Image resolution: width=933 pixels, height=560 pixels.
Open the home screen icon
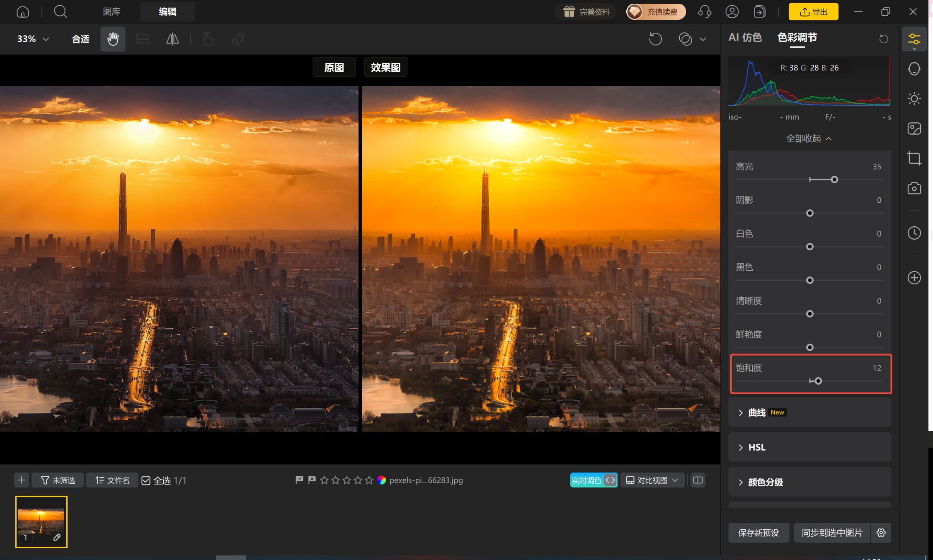coord(23,12)
